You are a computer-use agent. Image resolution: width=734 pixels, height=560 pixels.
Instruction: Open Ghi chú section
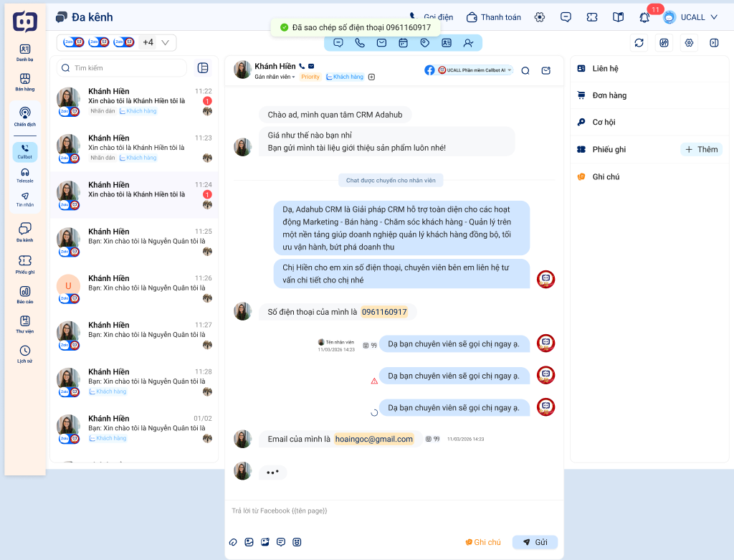649,176
